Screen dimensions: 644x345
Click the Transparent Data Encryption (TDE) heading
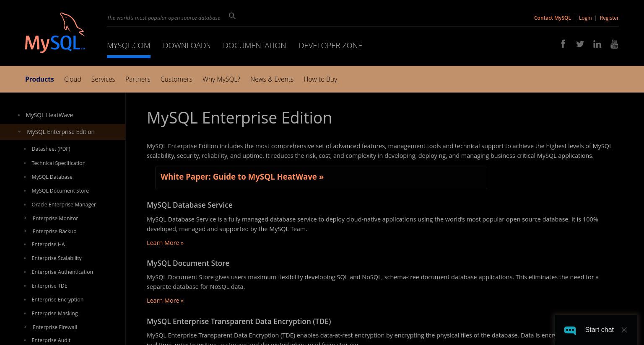(239, 321)
